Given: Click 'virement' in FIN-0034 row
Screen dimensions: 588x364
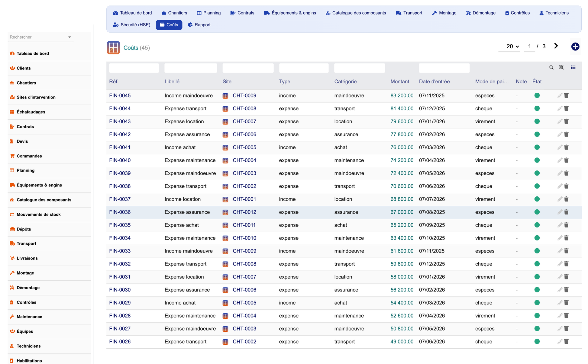Looking at the screenshot, I should tap(485, 238).
